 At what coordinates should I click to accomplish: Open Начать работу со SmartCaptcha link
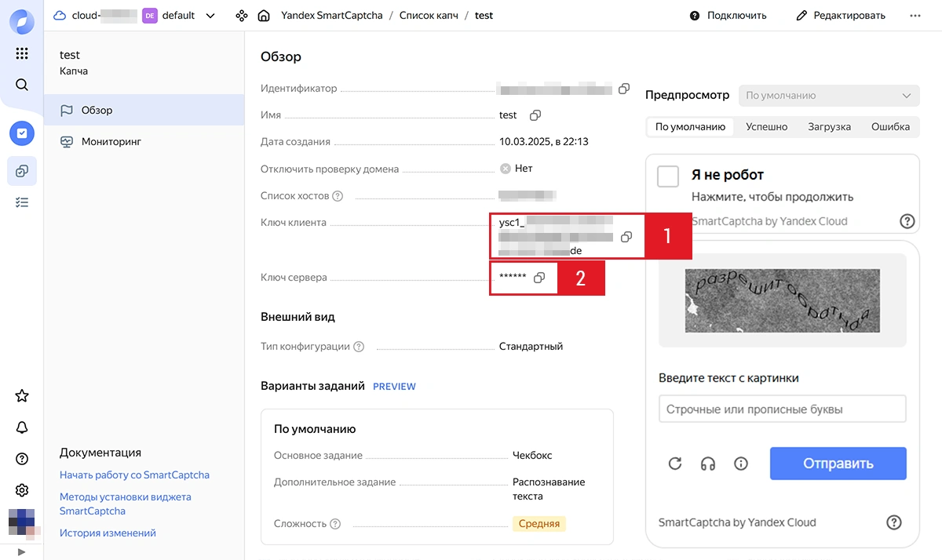134,475
